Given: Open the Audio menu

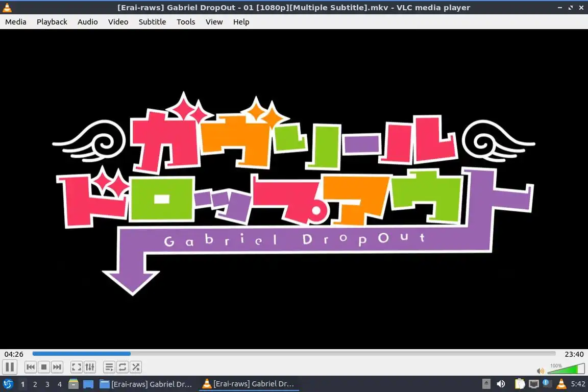Looking at the screenshot, I should pyautogui.click(x=87, y=22).
